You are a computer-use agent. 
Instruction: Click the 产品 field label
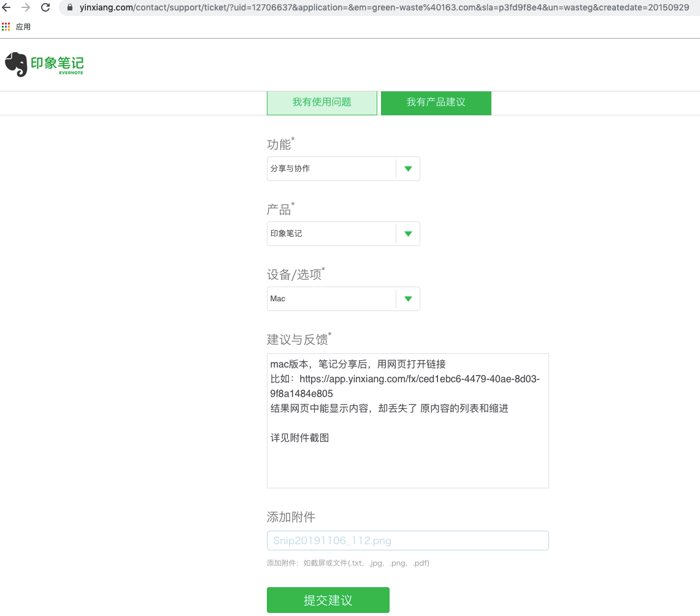pos(280,209)
